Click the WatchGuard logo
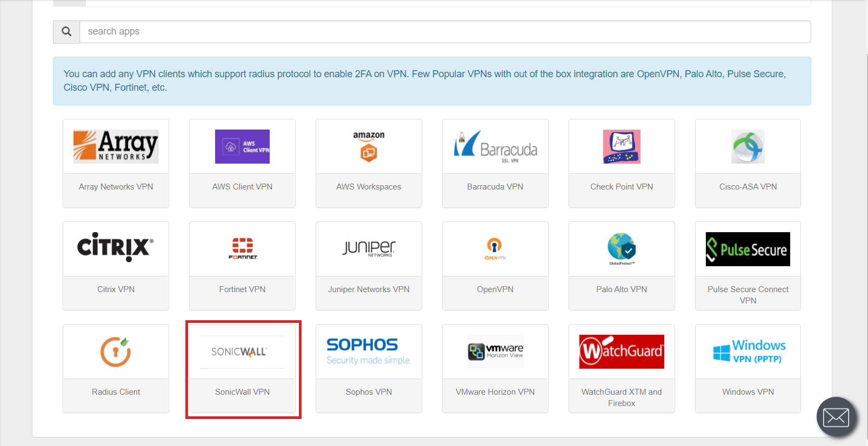The image size is (868, 446). tap(622, 352)
